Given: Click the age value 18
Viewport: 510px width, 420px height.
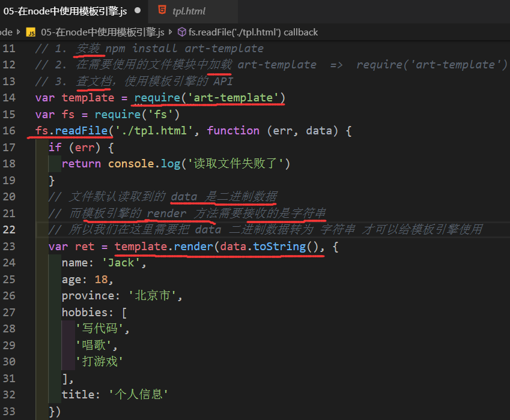Looking at the screenshot, I should [x=101, y=280].
